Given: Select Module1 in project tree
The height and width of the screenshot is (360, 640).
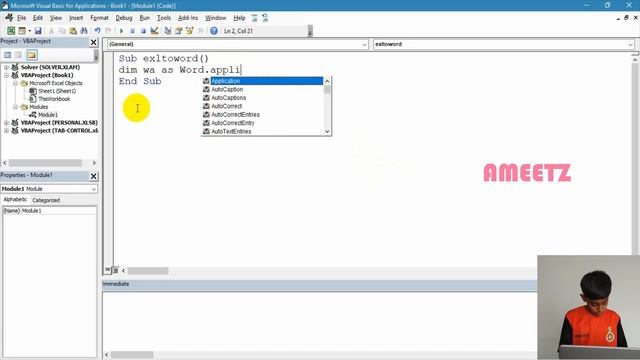Looking at the screenshot, I should 48,115.
